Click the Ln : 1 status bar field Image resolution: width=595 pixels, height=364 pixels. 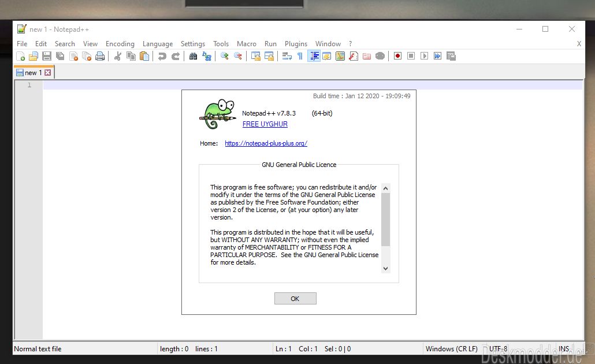(x=284, y=348)
